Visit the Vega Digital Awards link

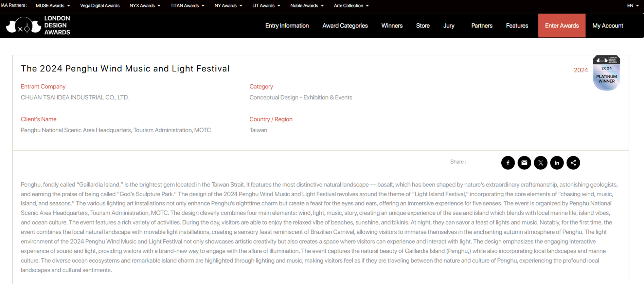[x=100, y=5]
